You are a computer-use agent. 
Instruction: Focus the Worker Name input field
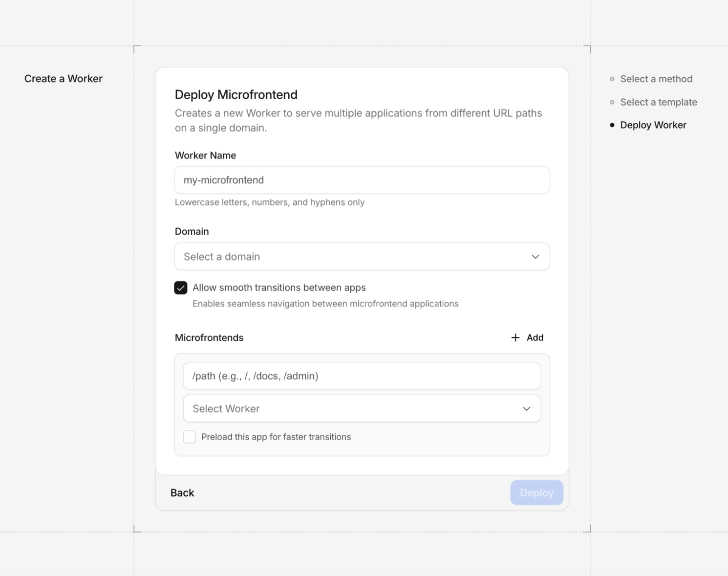pos(362,180)
